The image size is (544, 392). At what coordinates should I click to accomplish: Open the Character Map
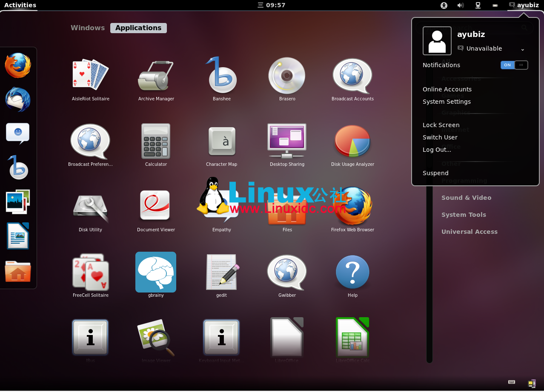coord(221,142)
